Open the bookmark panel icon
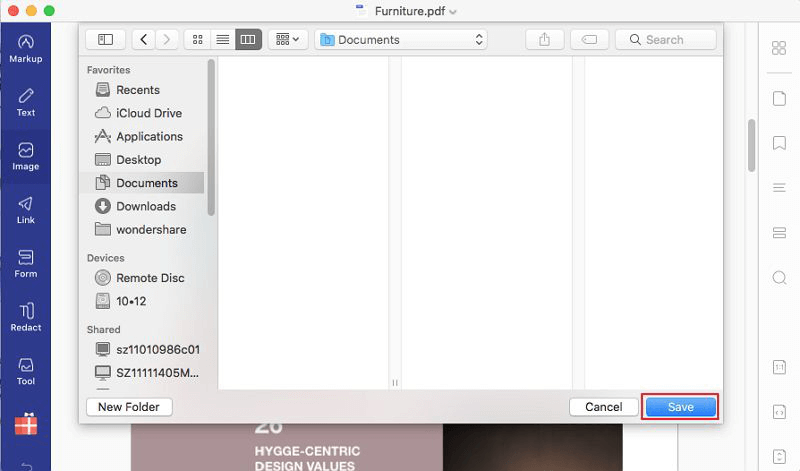Viewport: 800px width, 471px height. point(779,143)
